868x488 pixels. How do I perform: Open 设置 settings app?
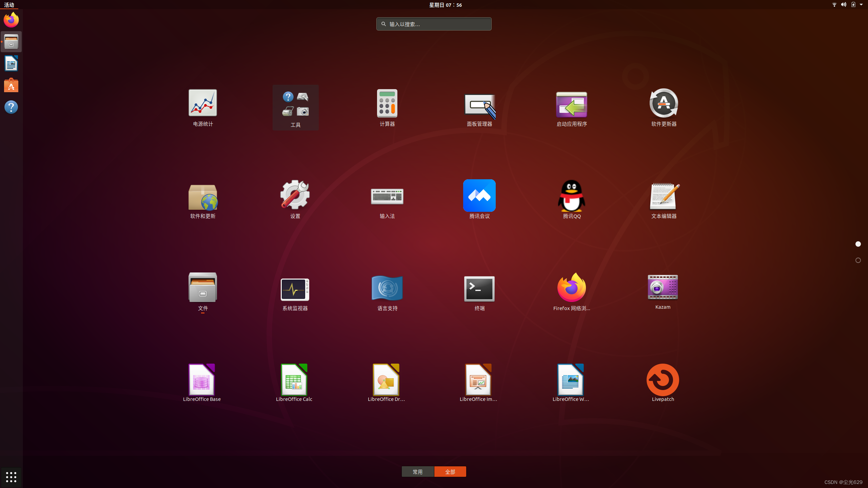[x=295, y=200]
